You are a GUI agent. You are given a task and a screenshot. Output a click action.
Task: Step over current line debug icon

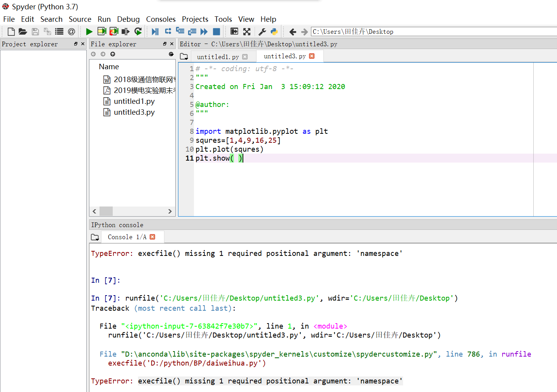(168, 31)
